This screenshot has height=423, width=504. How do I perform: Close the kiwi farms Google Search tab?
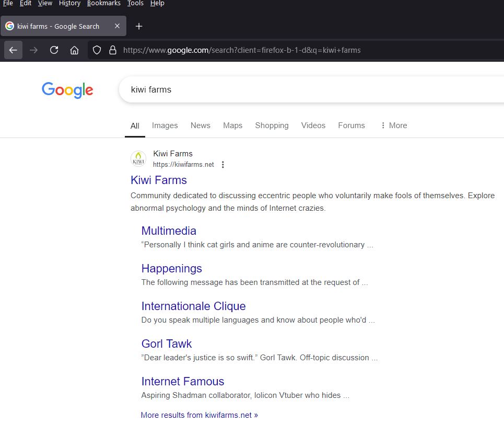[x=118, y=26]
